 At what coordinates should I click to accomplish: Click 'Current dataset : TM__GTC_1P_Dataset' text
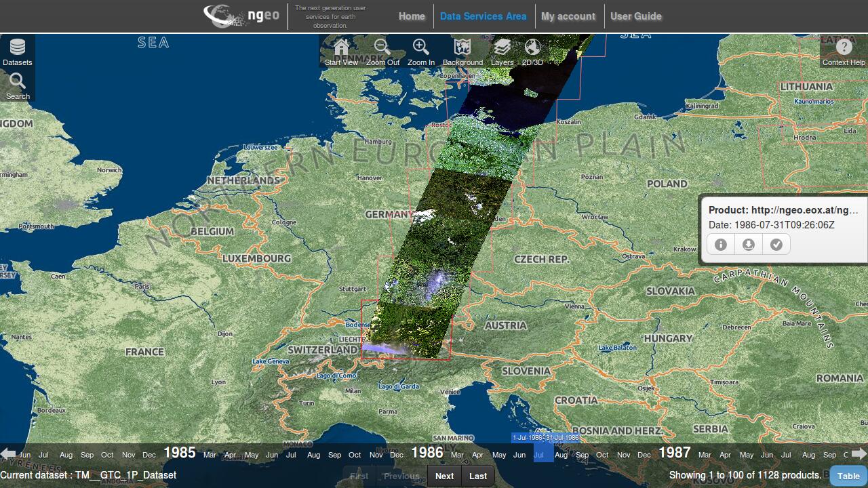point(88,475)
